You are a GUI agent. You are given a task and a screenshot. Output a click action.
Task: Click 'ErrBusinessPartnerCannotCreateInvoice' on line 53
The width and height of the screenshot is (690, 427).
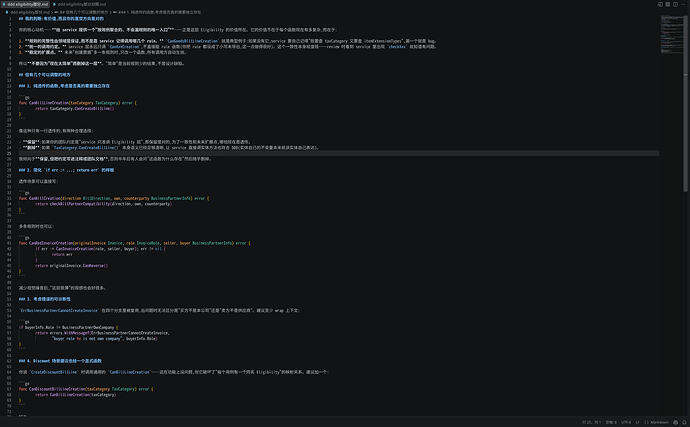point(59,310)
